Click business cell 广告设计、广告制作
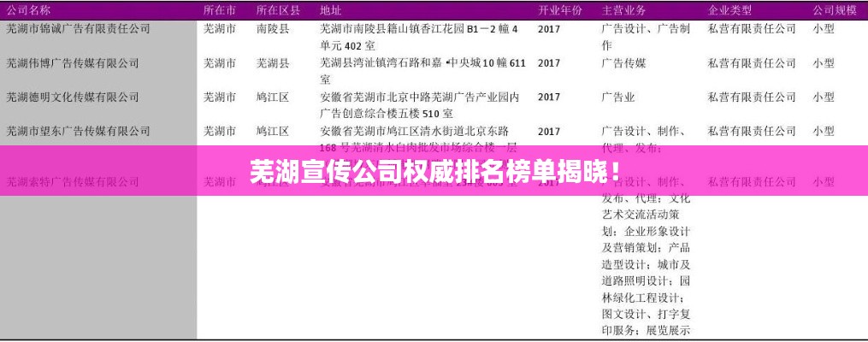868x342 pixels. pyautogui.click(x=646, y=37)
